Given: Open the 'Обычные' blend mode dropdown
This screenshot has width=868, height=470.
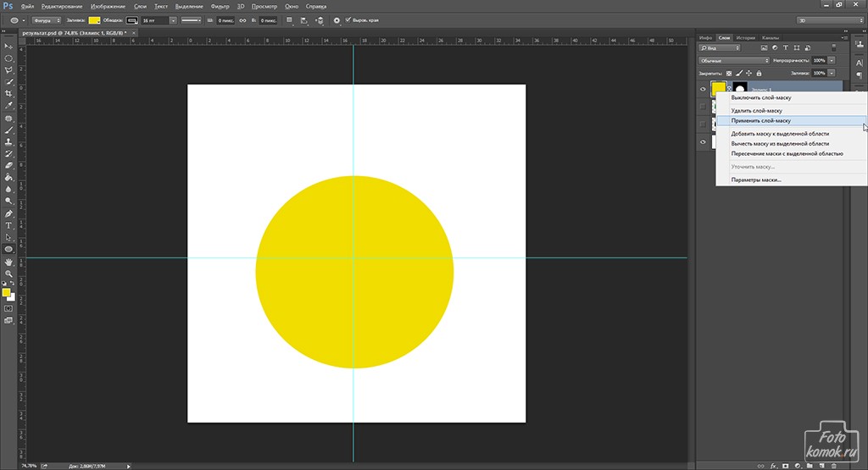Looking at the screenshot, I should [x=734, y=60].
